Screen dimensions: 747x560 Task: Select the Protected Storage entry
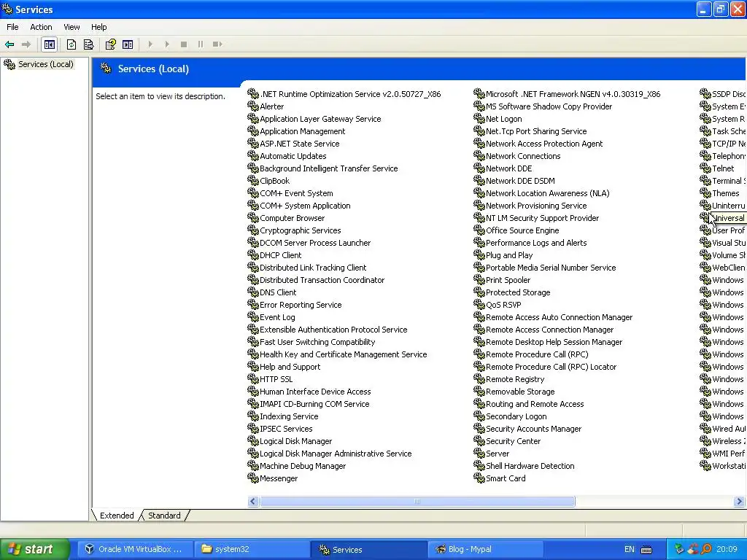pos(518,292)
